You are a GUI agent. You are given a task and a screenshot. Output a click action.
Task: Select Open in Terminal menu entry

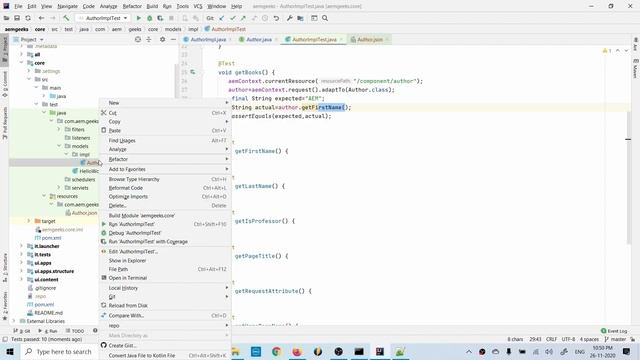[x=165, y=278]
